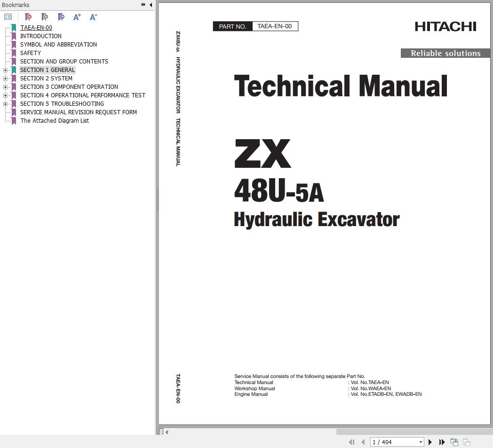Viewport: 493px width, 448px height.
Task: Click bookmark flag beside SECTION AND GROUP CONTENTS
Action: [14, 62]
